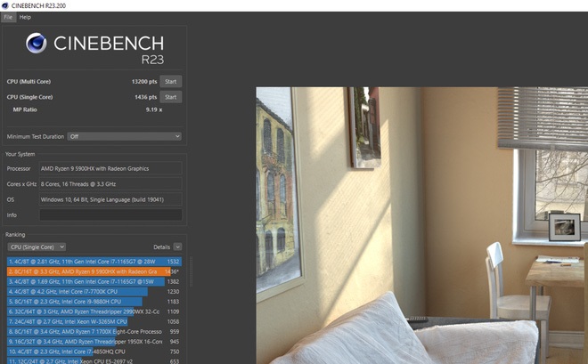Click the Cinebench title bar app icon

coord(6,5)
